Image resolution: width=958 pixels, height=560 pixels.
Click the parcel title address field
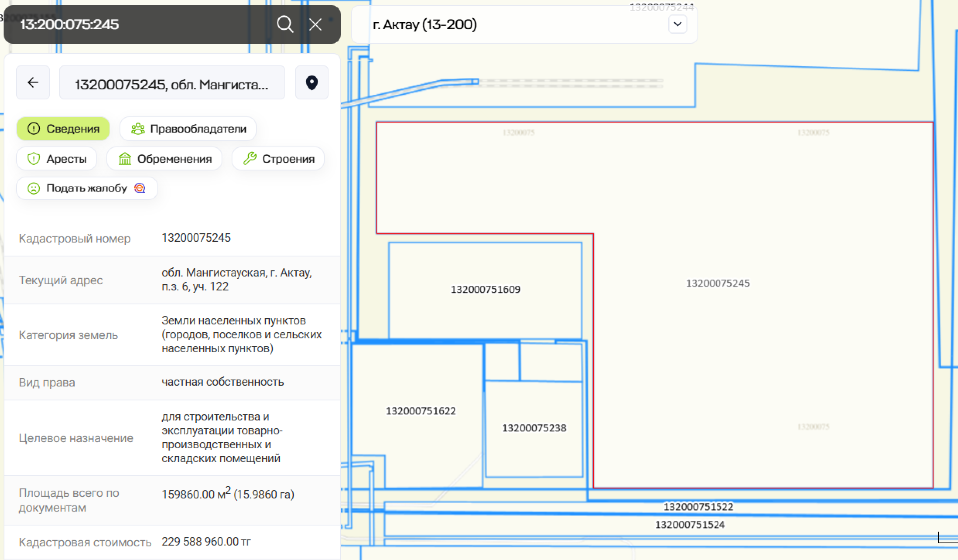click(x=172, y=84)
